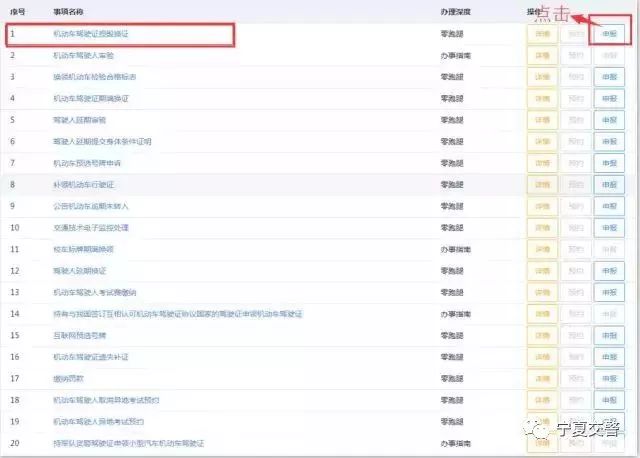Open the 驾驶人延期提交身体条件证明 link in row 6

pyautogui.click(x=102, y=142)
